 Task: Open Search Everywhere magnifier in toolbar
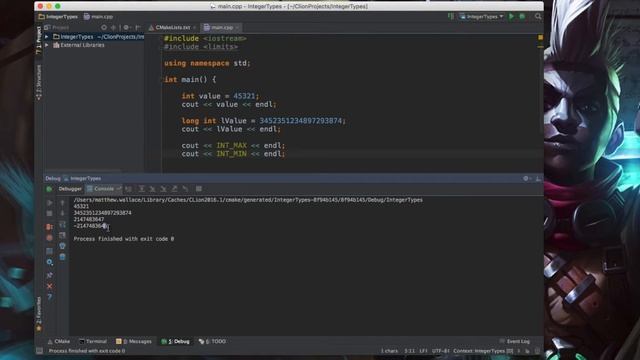(x=538, y=16)
